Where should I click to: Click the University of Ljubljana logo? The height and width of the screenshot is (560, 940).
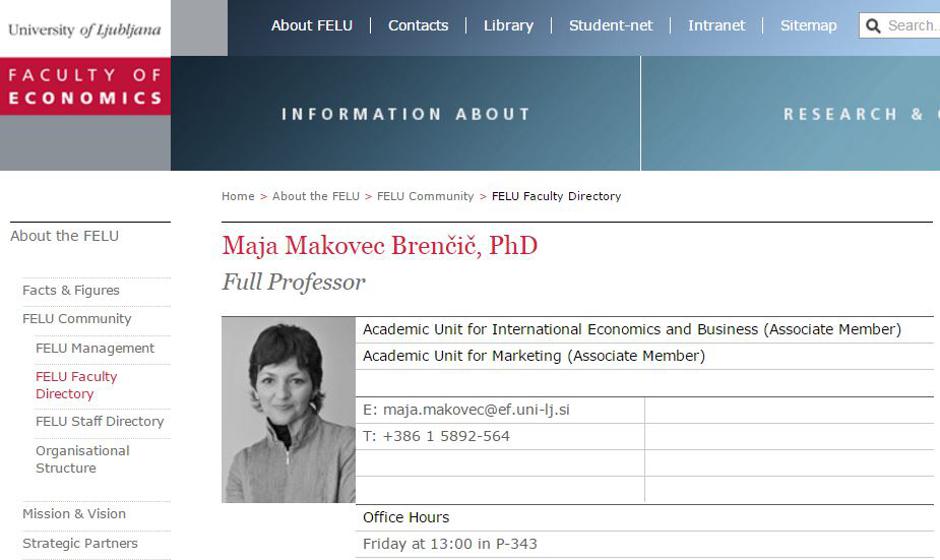[84, 29]
